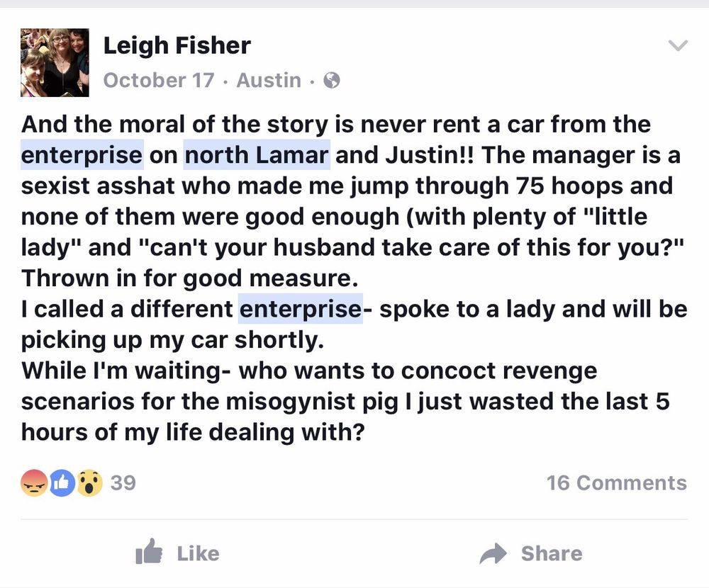Click the blue thumbs-up reaction icon
This screenshot has width=709, height=588.
(62, 483)
